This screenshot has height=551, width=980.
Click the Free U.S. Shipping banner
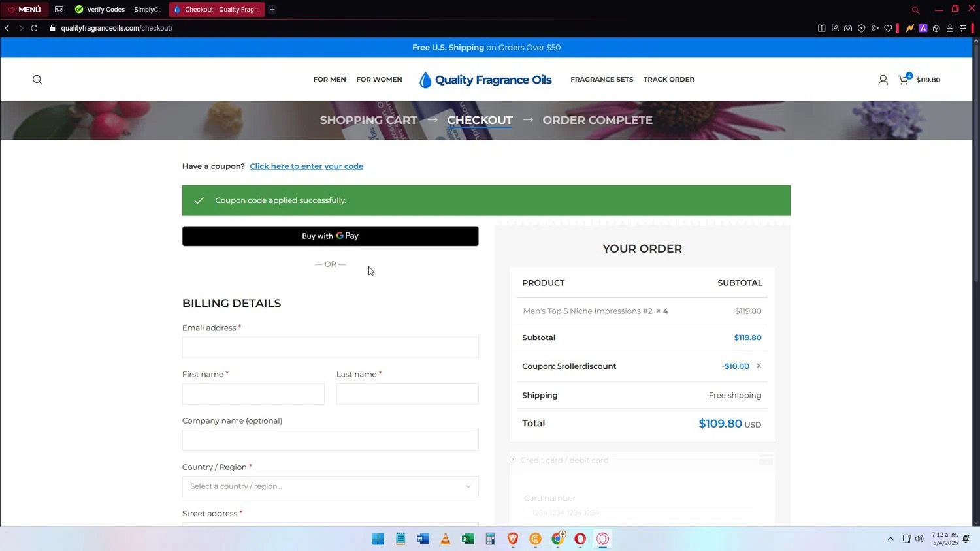tap(486, 48)
